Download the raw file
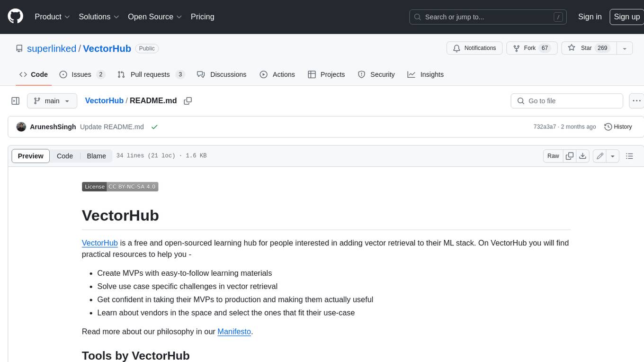This screenshot has width=644, height=362. (x=583, y=156)
